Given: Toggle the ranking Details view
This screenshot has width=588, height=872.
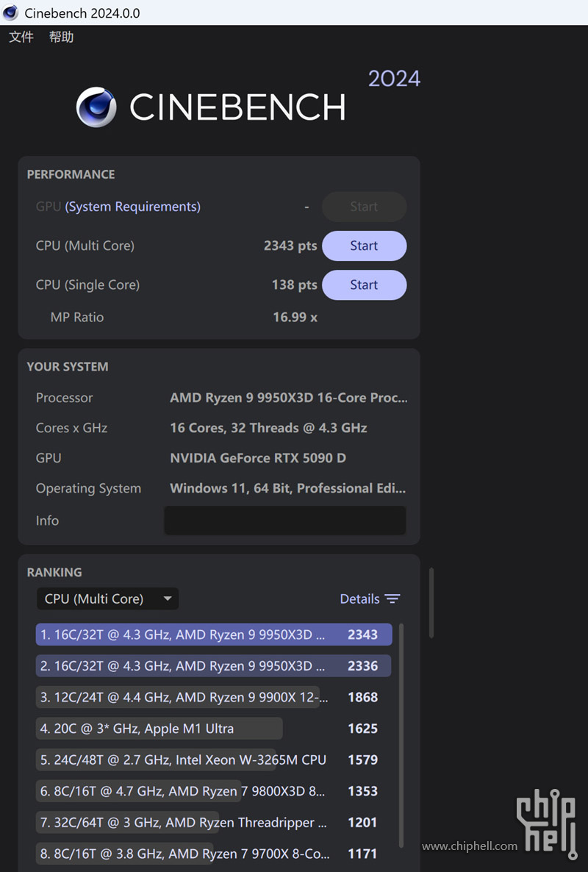Looking at the screenshot, I should tap(360, 599).
